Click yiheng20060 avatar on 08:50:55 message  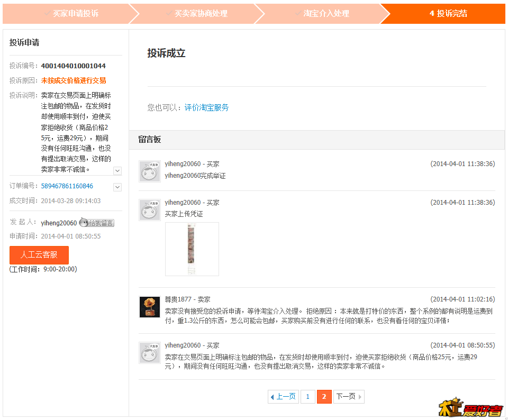point(150,353)
